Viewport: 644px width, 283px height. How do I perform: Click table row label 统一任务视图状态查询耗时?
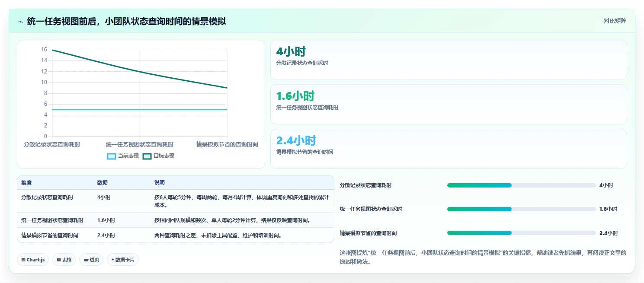coord(52,220)
